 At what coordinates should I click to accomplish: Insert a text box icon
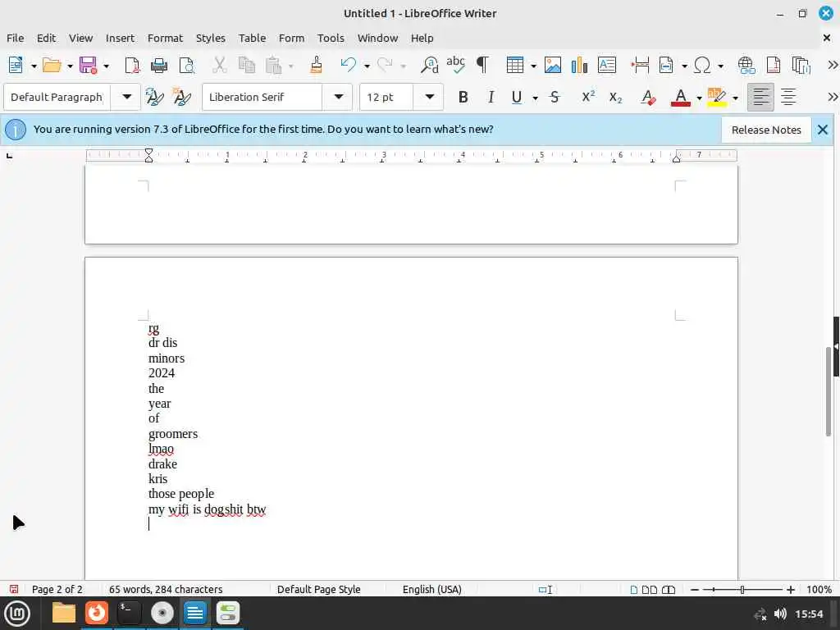click(x=606, y=66)
